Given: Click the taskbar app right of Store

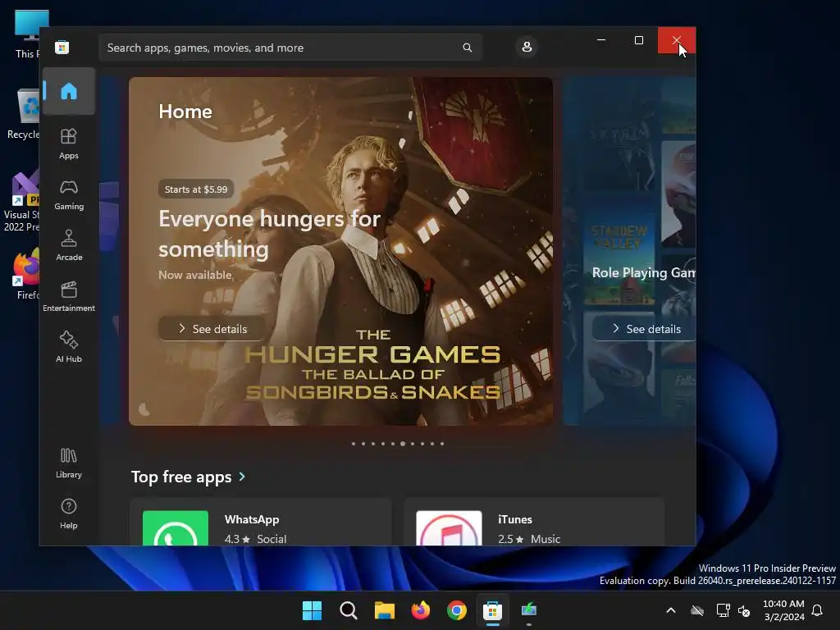Looking at the screenshot, I should (529, 610).
